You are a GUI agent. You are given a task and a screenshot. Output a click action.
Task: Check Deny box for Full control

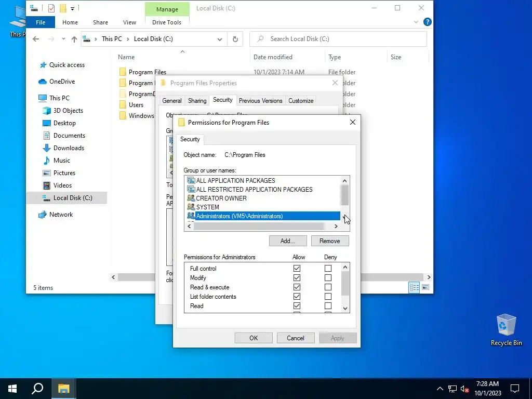click(x=328, y=269)
